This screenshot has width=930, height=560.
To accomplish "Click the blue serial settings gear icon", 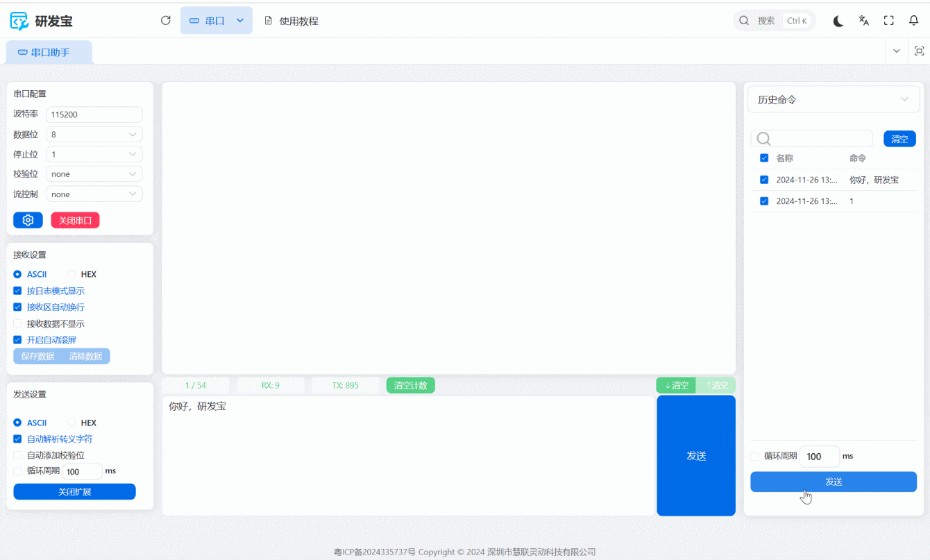I will coord(28,221).
